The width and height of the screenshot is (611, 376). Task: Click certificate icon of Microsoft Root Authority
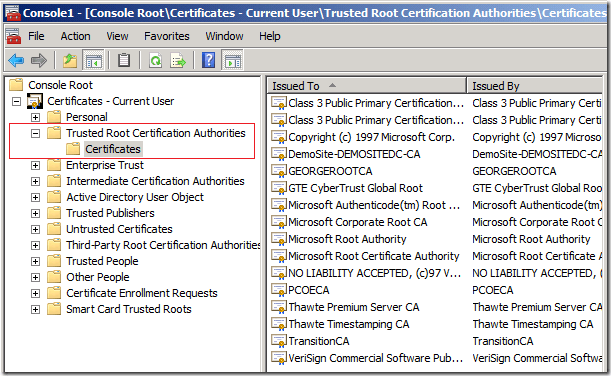279,239
